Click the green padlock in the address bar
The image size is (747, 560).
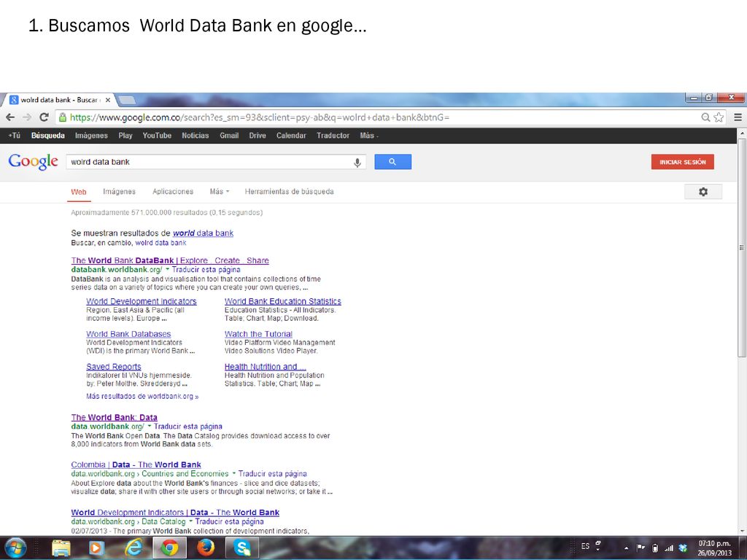[63, 117]
